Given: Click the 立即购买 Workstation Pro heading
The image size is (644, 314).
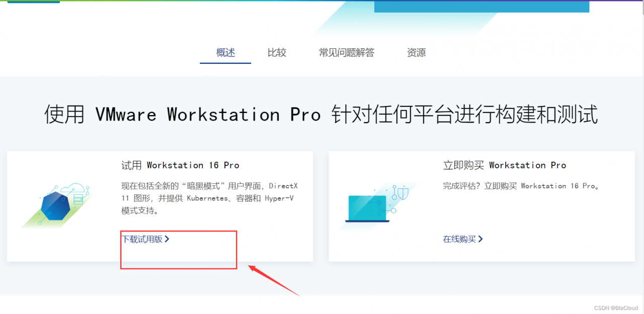Looking at the screenshot, I should coord(504,165).
